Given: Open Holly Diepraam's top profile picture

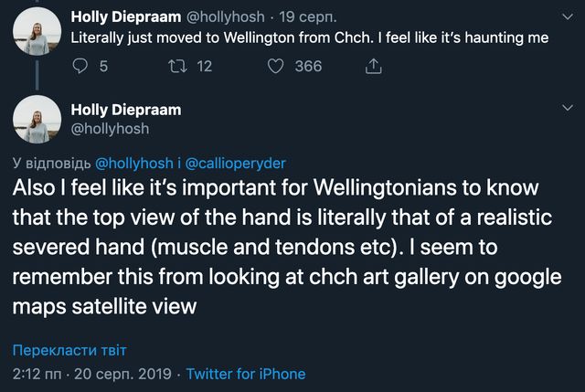Looking at the screenshot, I should [37, 29].
